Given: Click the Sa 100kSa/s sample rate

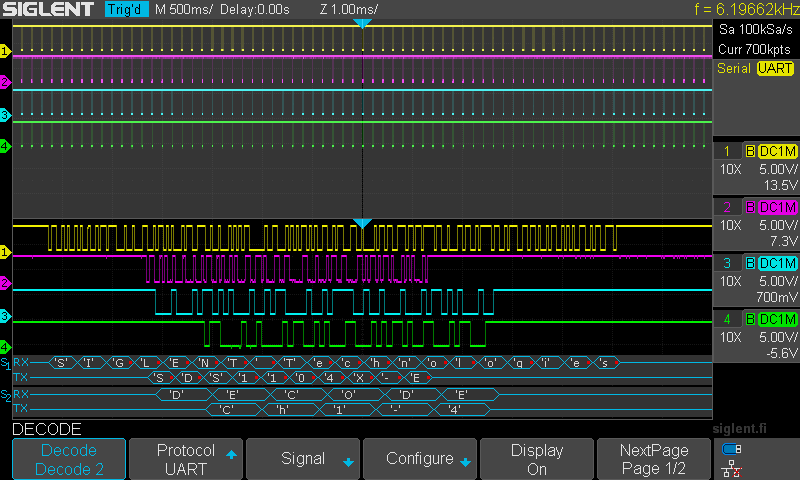Looking at the screenshot, I should tap(756, 30).
